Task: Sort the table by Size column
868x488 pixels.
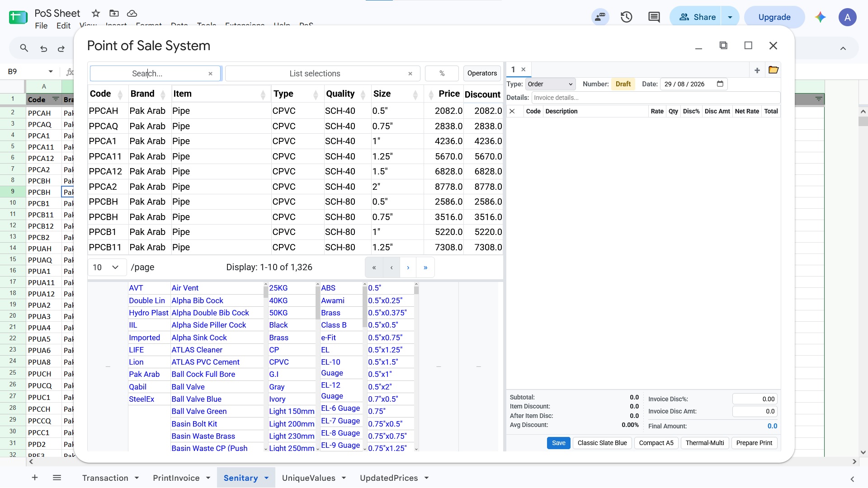Action: (x=415, y=94)
